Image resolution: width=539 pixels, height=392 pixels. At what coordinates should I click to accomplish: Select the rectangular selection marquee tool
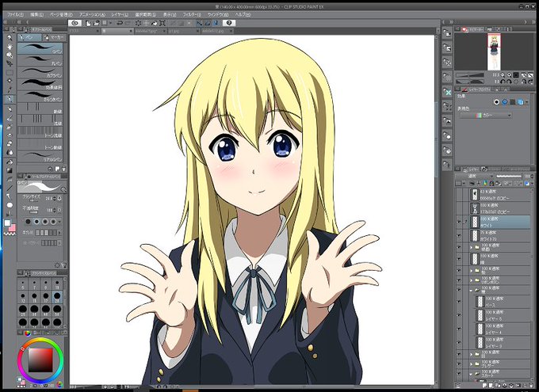10,73
